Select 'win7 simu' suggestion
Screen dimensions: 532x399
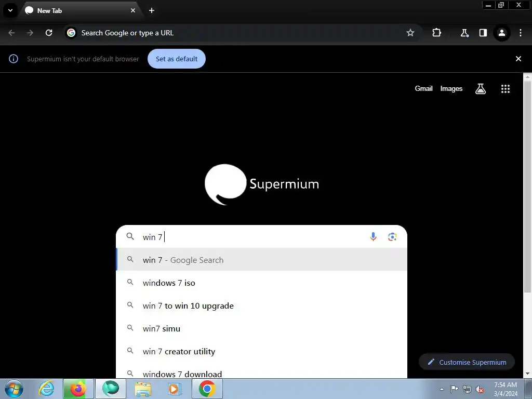262,328
